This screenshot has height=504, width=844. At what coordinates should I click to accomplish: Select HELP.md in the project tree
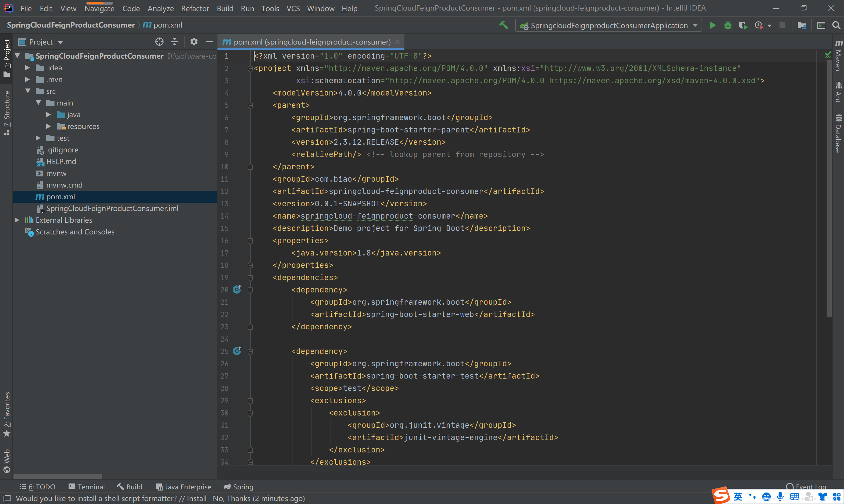point(61,161)
